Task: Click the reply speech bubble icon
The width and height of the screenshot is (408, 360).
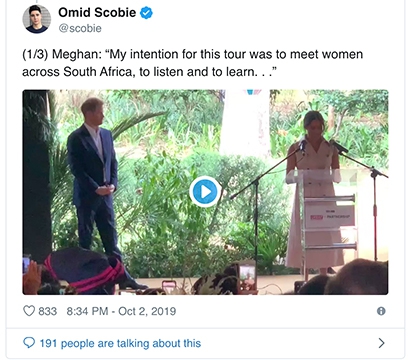Action: pos(29,343)
